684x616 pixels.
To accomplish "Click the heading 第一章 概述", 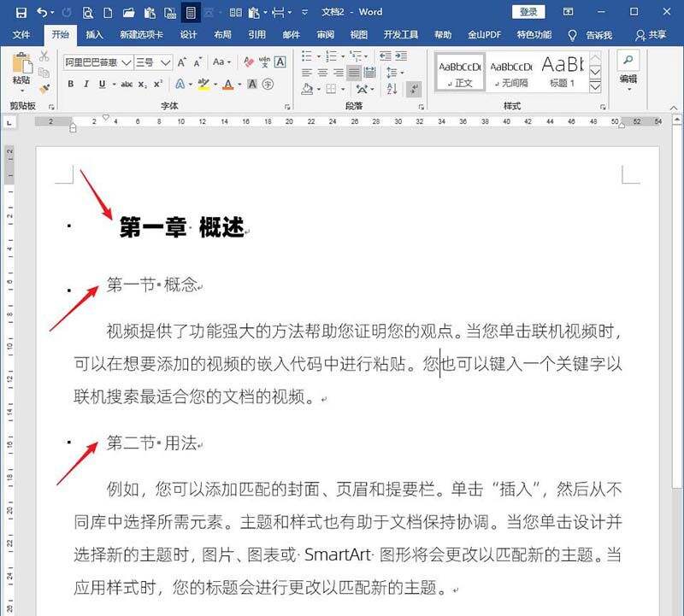I will [x=181, y=226].
